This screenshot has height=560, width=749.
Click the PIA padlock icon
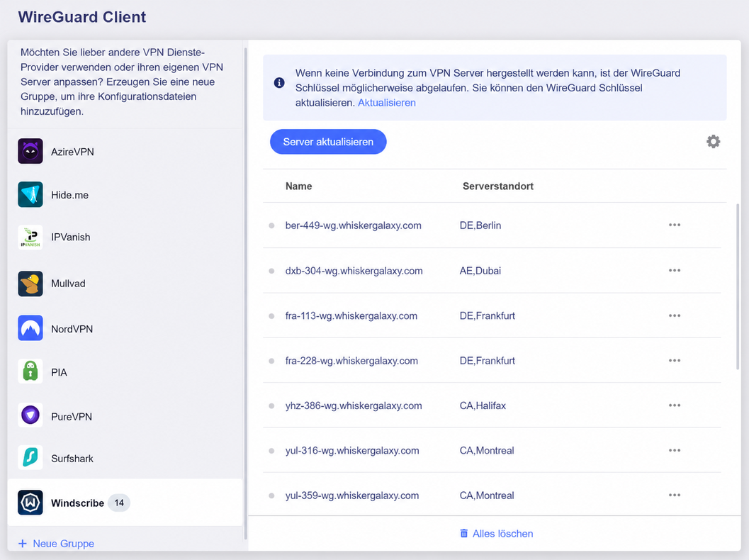click(30, 371)
